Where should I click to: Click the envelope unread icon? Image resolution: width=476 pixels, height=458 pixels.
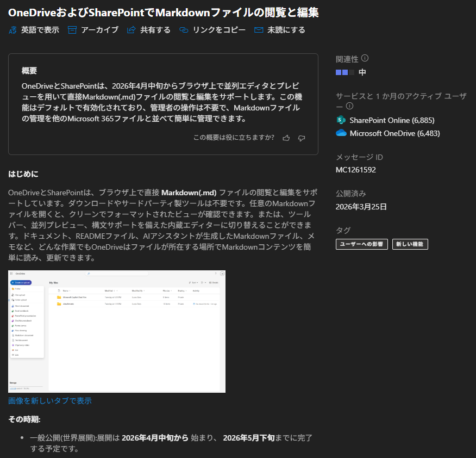[259, 30]
